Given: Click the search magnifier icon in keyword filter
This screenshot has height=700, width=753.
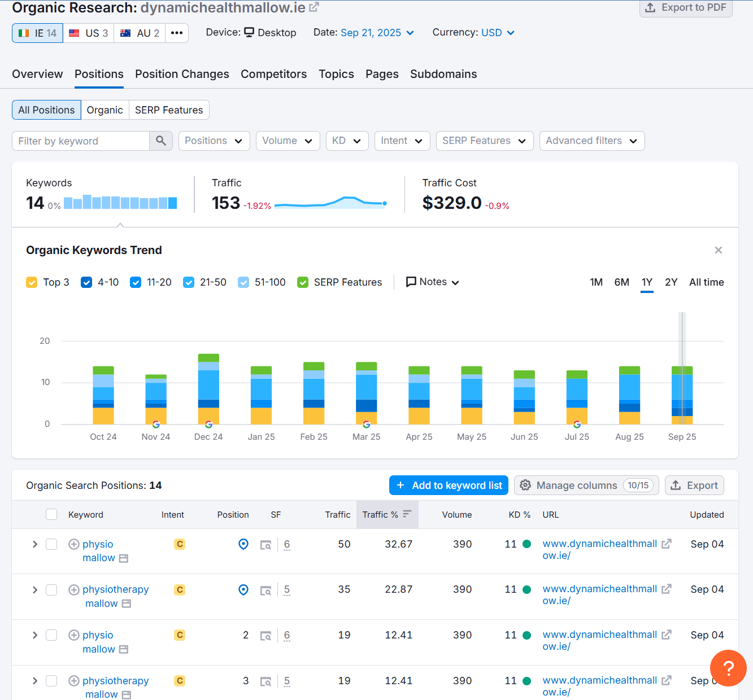Looking at the screenshot, I should 161,141.
